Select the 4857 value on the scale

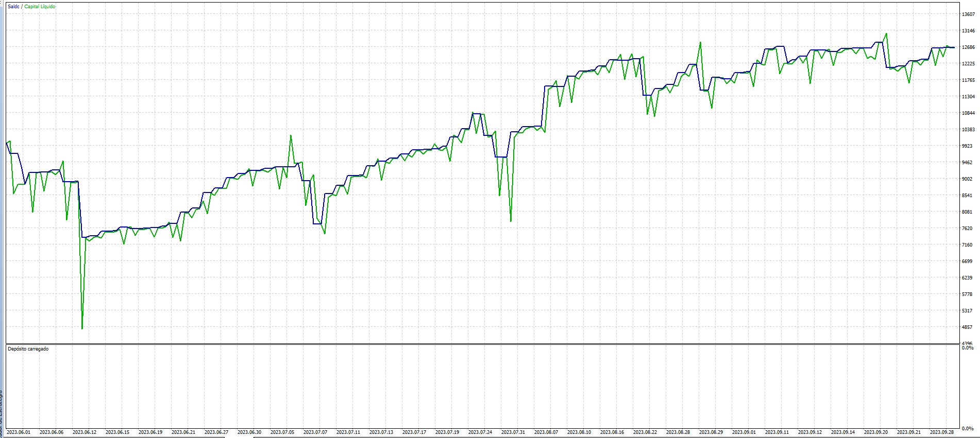click(967, 327)
